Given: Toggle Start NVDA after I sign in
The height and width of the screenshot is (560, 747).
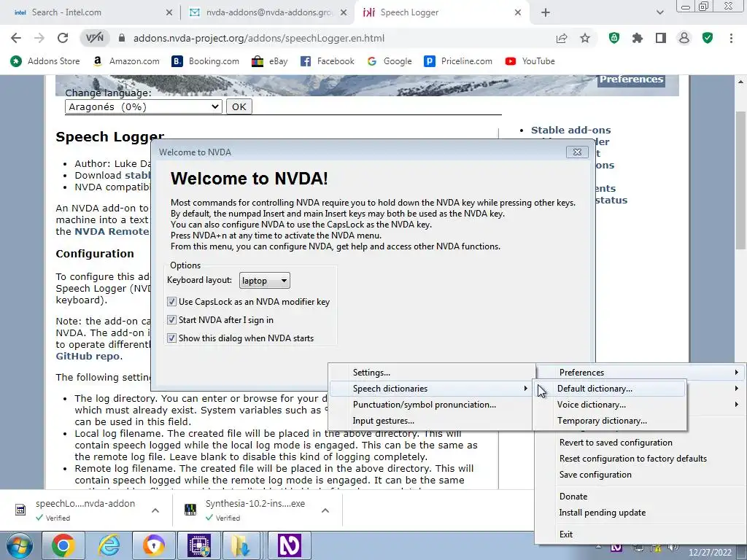Looking at the screenshot, I should tap(171, 319).
